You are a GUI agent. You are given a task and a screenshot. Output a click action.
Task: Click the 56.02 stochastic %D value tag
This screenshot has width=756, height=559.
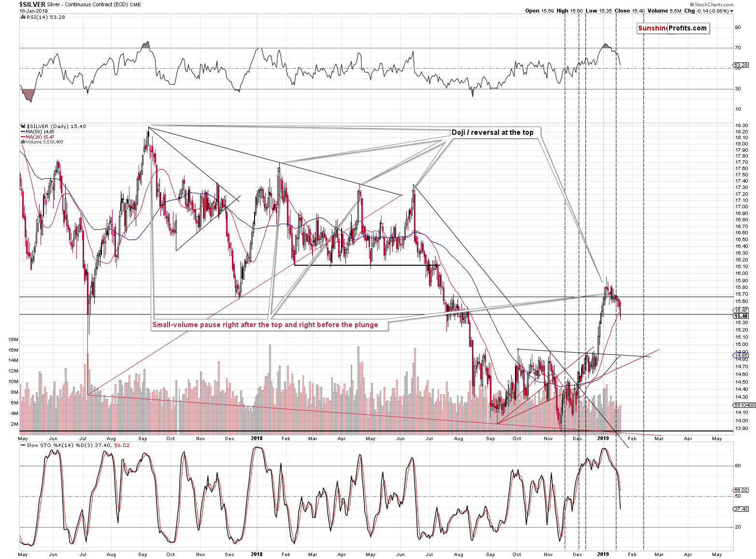tap(741, 490)
